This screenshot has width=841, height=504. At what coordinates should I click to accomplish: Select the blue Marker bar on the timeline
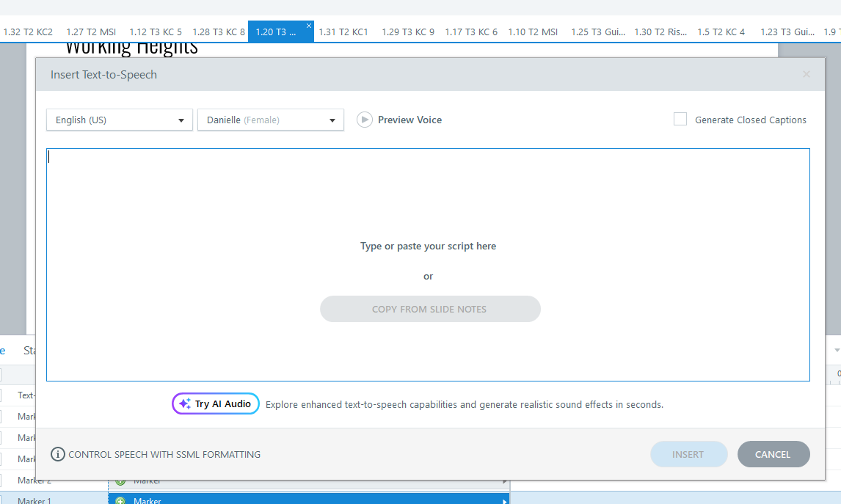[x=309, y=499]
